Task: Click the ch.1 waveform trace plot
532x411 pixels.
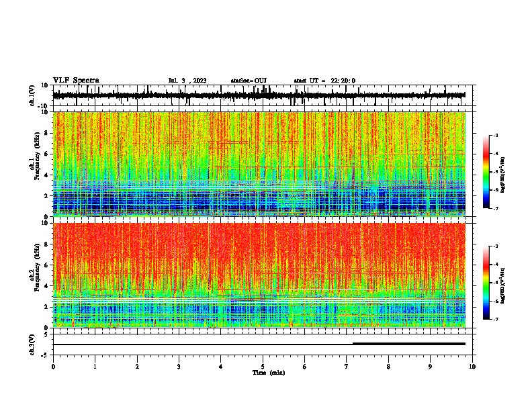Action: coord(259,95)
